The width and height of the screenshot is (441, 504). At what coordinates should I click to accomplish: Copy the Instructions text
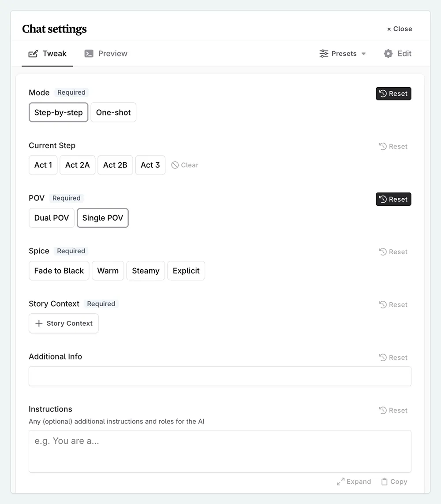pyautogui.click(x=394, y=482)
